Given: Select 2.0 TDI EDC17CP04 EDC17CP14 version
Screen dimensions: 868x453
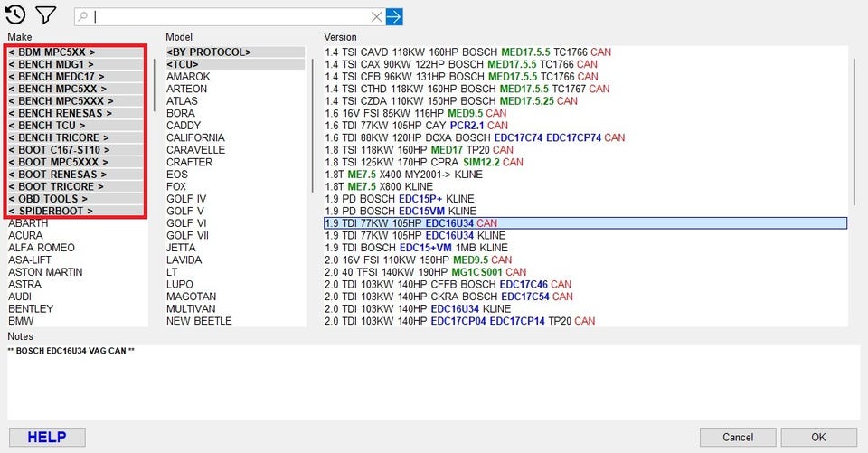Looking at the screenshot, I should click(x=460, y=321).
